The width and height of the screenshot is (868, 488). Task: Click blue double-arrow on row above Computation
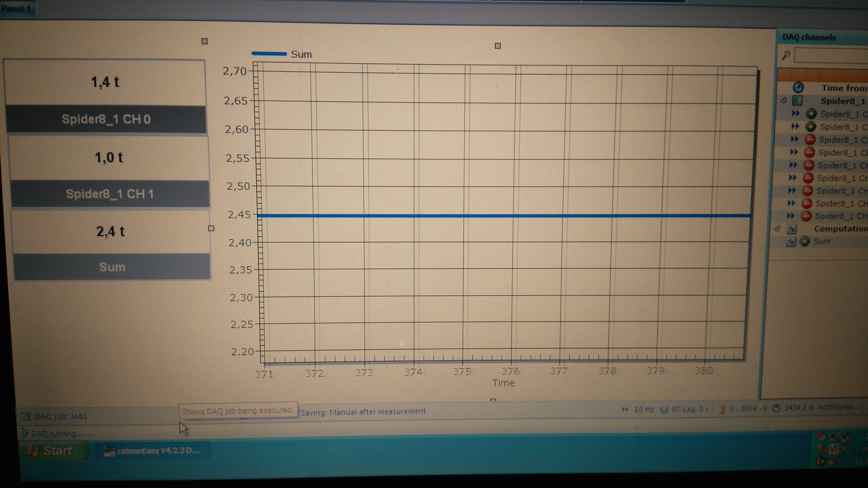791,216
